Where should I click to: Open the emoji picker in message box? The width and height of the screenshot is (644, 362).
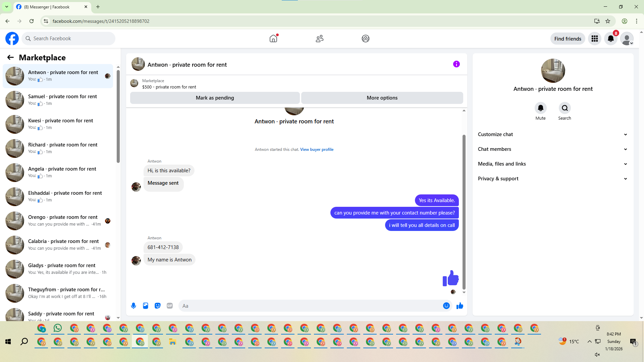pyautogui.click(x=446, y=306)
